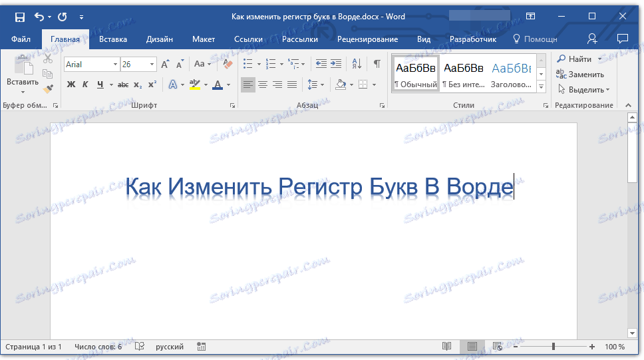Toggle underline Ч formatting
The width and height of the screenshot is (644, 360).
pos(100,85)
